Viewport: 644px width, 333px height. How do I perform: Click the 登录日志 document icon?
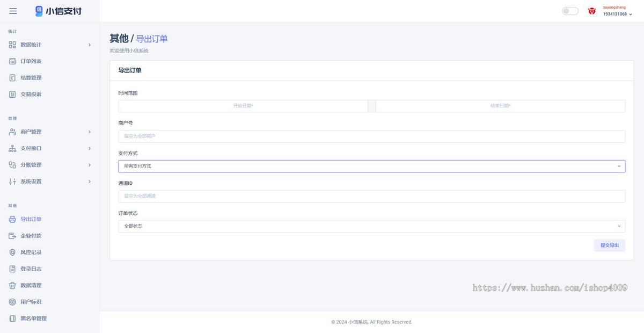click(x=12, y=269)
